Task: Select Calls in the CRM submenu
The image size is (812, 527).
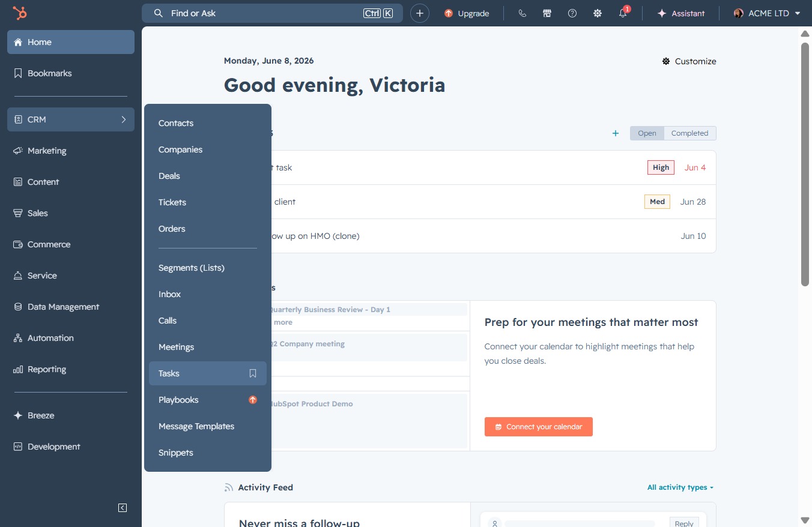Action: point(208,321)
